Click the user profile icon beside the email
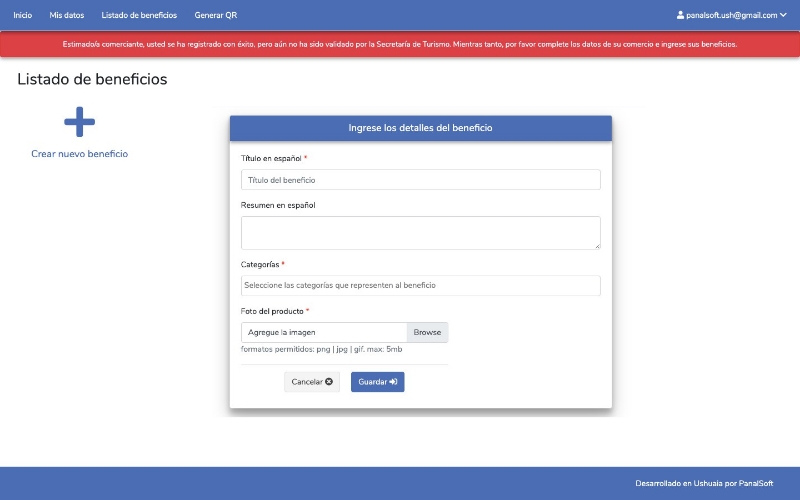The height and width of the screenshot is (500, 800). point(680,15)
